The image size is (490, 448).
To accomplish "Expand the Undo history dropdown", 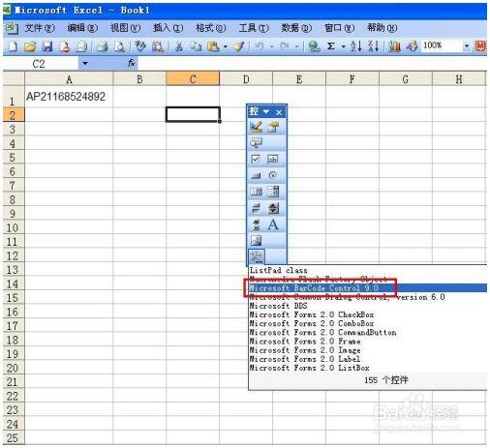I will click(x=271, y=47).
